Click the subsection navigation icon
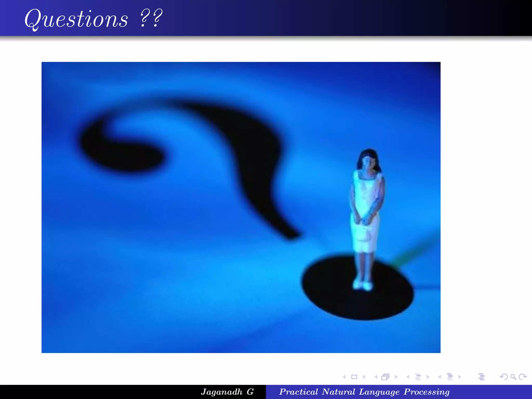Image resolution: width=532 pixels, height=399 pixels. (x=418, y=377)
